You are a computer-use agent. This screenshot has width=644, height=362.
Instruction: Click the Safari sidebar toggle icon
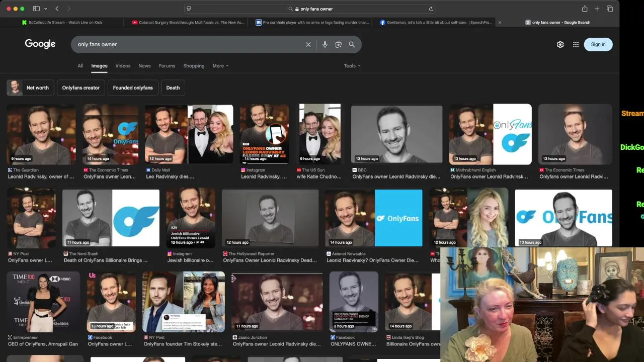pyautogui.click(x=36, y=9)
